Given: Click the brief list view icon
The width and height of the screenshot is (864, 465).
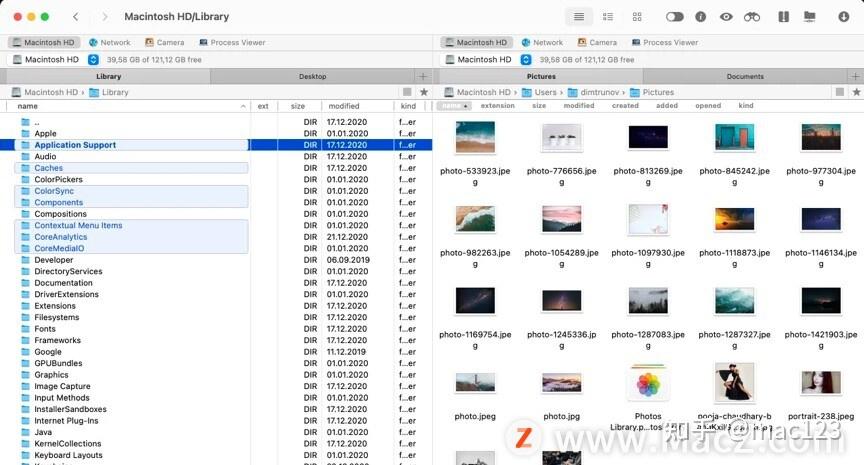Looking at the screenshot, I should point(608,17).
